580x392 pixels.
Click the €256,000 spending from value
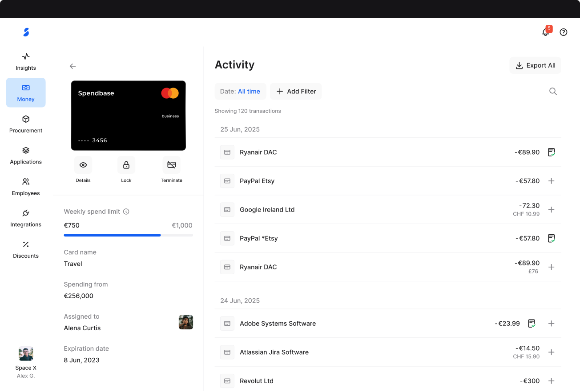pyautogui.click(x=79, y=296)
